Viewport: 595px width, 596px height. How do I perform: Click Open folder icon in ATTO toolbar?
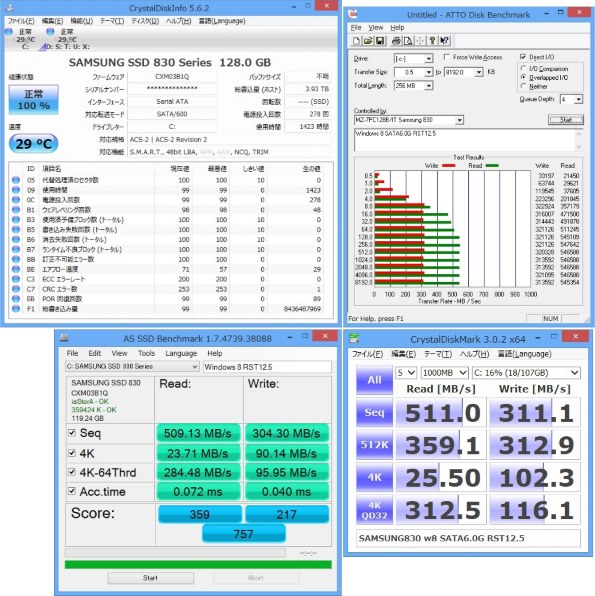pyautogui.click(x=368, y=41)
